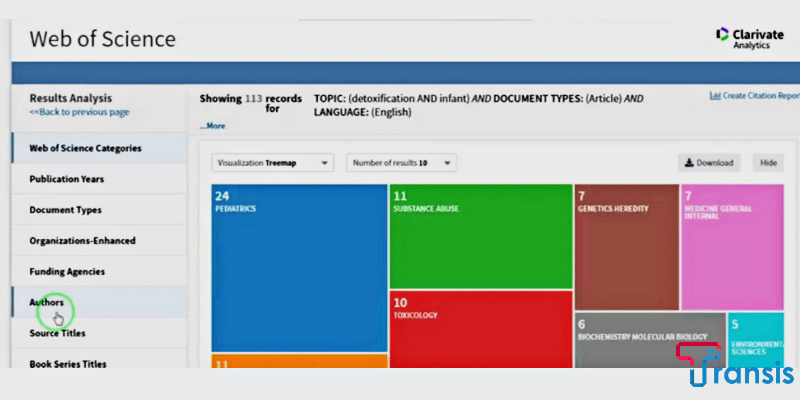Viewport: 800px width, 400px height.
Task: Select Document Types in sidebar
Action: pos(65,210)
